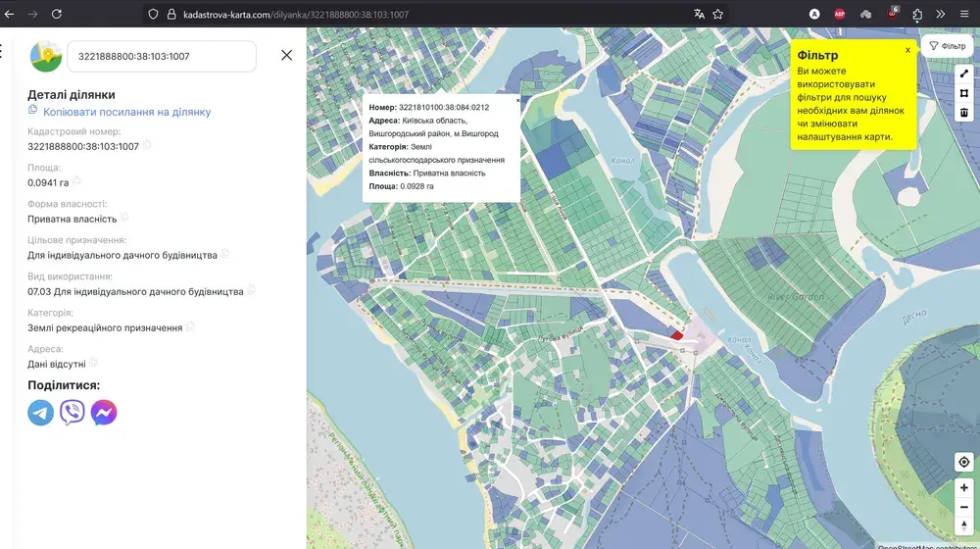980x549 pixels.
Task: Close the parcel details panel
Action: click(286, 56)
